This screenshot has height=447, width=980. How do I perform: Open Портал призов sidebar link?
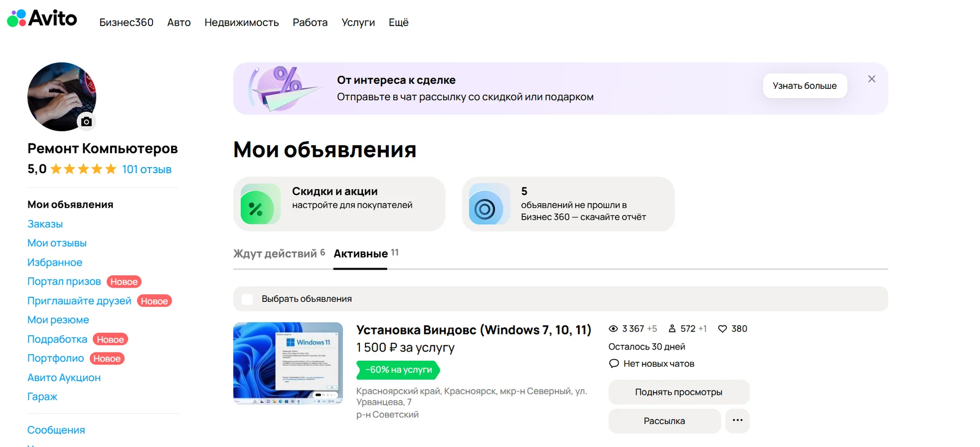64,281
